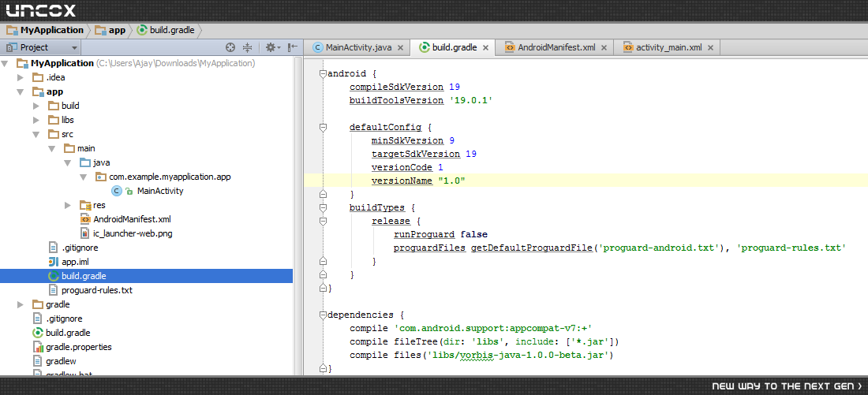Click the MyApplication breadcrumb

pyautogui.click(x=45, y=31)
